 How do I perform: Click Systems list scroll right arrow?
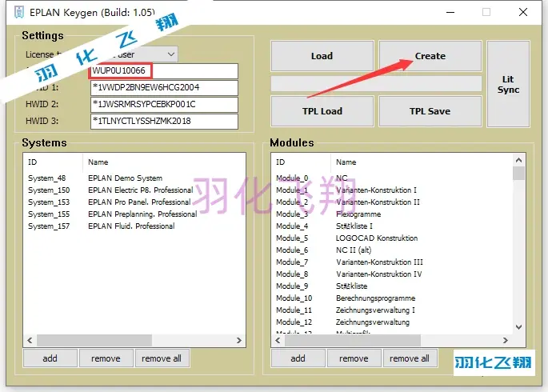(239, 340)
